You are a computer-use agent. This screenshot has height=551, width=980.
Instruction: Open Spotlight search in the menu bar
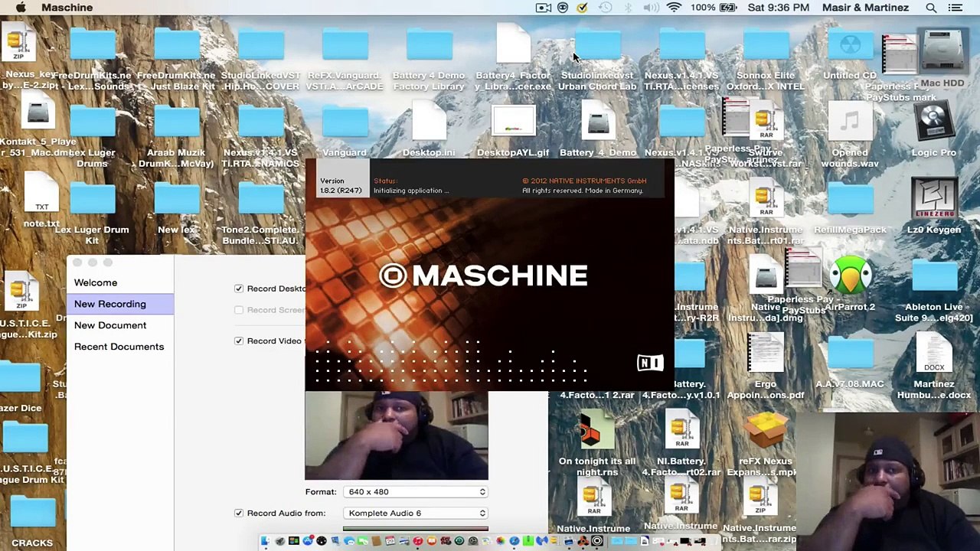931,8
